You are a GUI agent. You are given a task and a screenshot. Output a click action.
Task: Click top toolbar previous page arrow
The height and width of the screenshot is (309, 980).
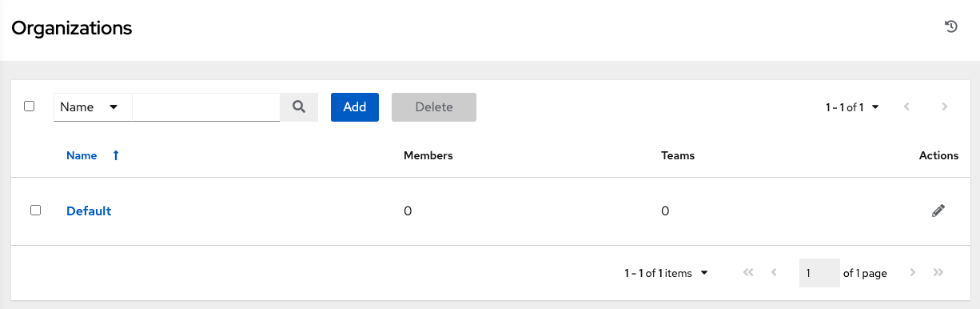tap(906, 106)
